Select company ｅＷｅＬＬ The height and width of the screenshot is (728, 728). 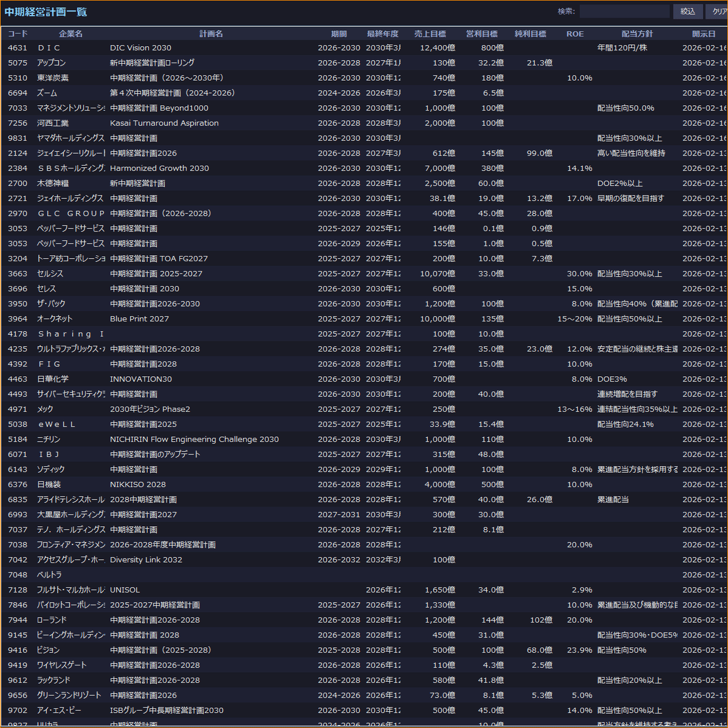[56, 424]
